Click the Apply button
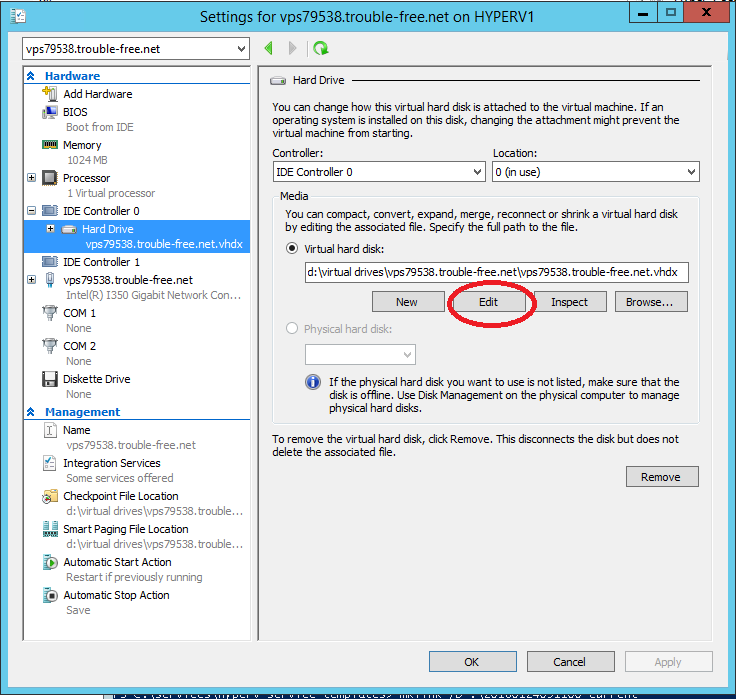 tap(668, 661)
